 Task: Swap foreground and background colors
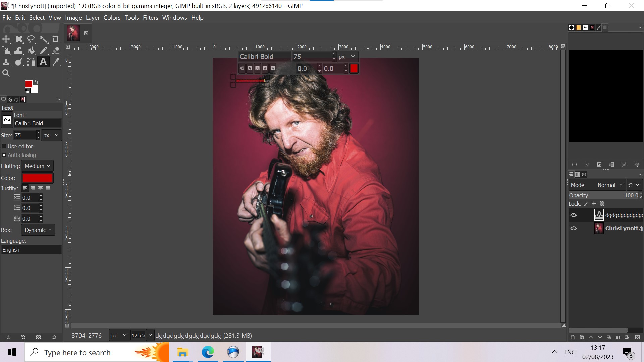(36, 82)
